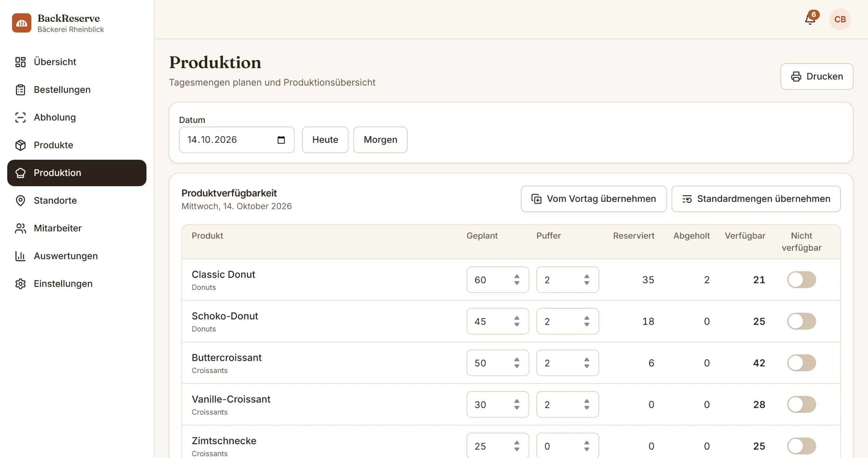Screen dimensions: 868x458
Task: Click the Geplant column header
Action: 482,236
